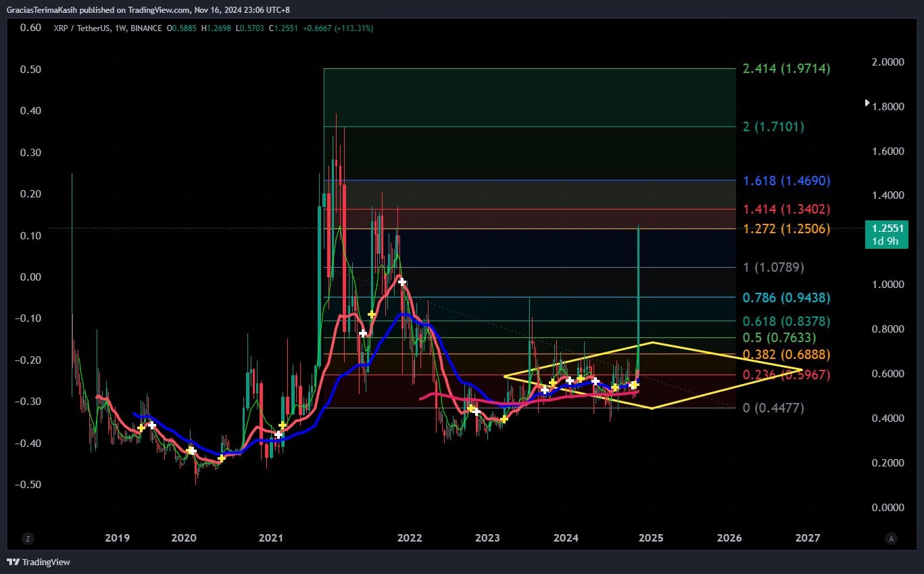Click 0.4000 on the right price scale
Screen dimensions: 924x574
tap(888, 418)
